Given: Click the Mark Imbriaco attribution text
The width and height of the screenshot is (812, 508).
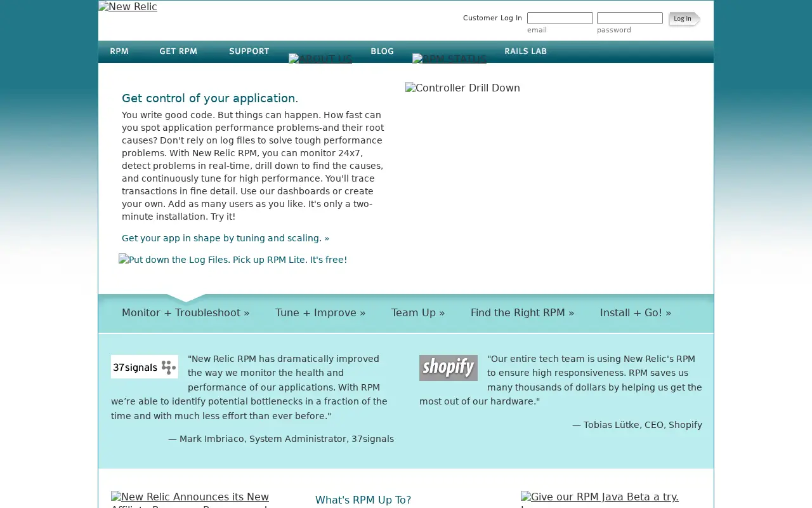Looking at the screenshot, I should (281, 439).
